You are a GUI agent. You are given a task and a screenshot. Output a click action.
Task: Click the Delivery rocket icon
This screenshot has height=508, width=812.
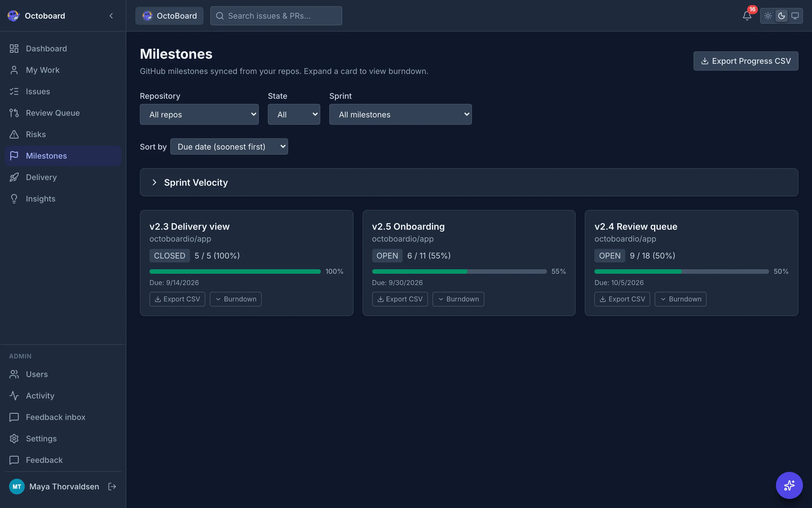pyautogui.click(x=14, y=177)
